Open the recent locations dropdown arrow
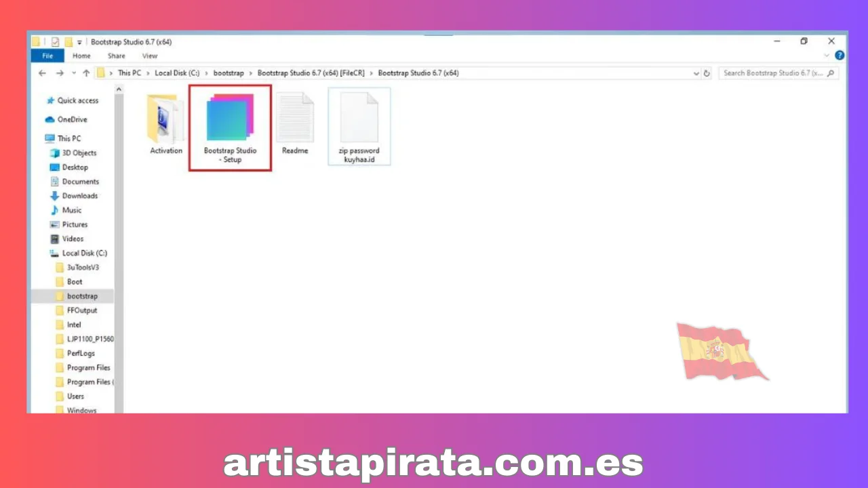The height and width of the screenshot is (488, 868). coord(73,73)
